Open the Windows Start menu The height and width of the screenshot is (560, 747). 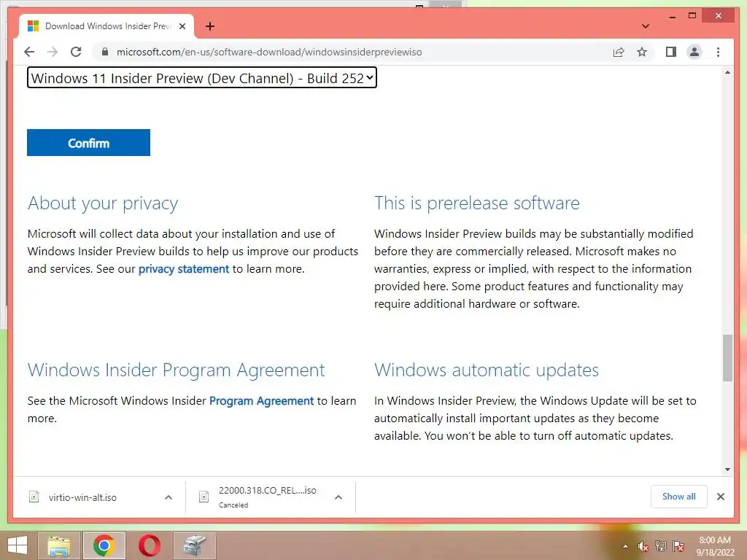coord(18,545)
